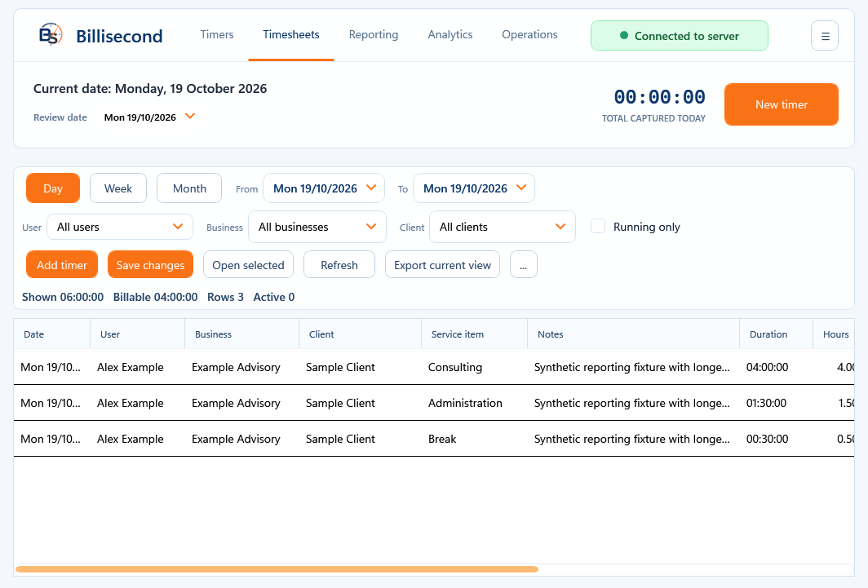Click Export current view
This screenshot has height=588, width=868.
pyautogui.click(x=442, y=264)
